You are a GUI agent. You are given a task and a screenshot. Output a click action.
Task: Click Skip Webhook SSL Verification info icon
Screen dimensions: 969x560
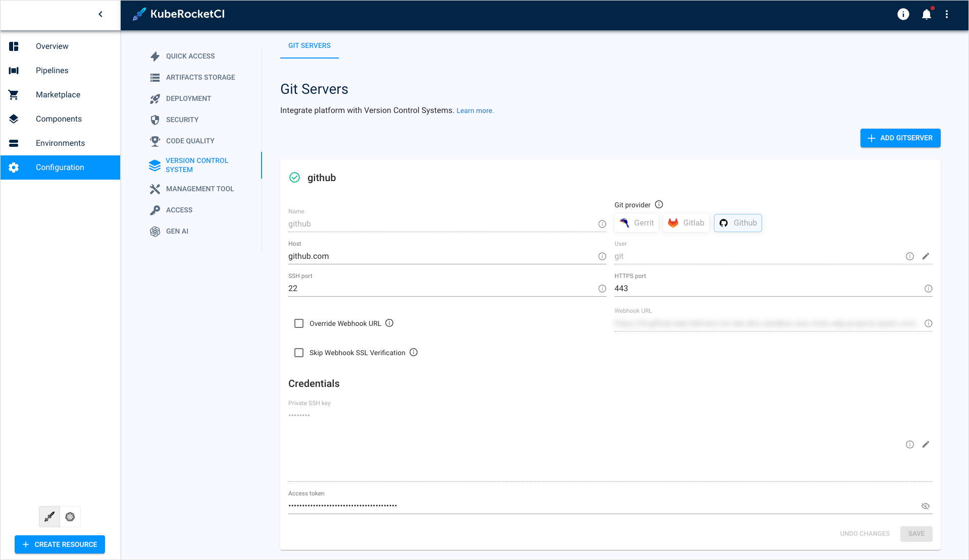pos(414,352)
